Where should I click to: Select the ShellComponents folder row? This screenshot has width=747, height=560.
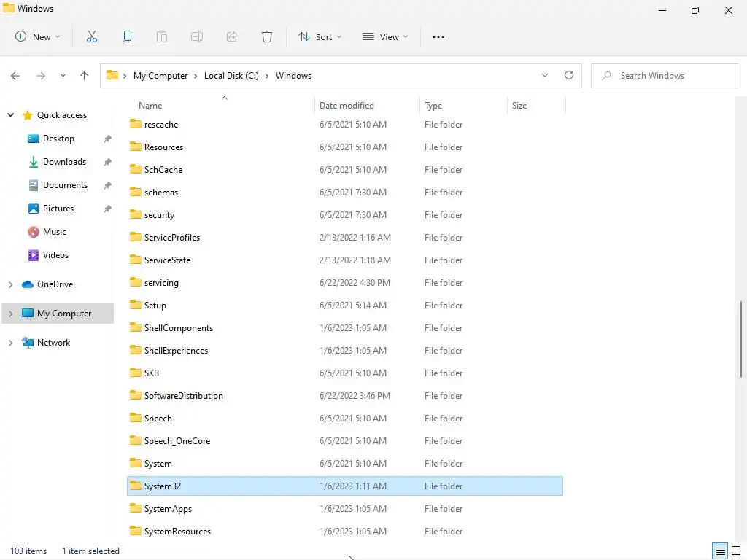[x=345, y=328]
